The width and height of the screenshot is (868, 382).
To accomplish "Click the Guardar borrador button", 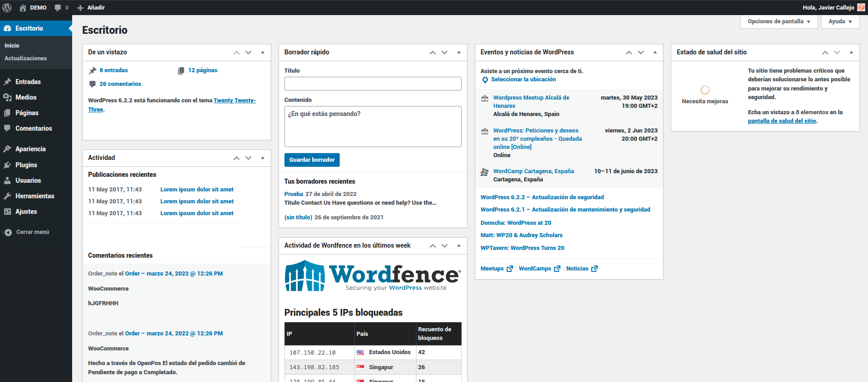I will tap(312, 160).
